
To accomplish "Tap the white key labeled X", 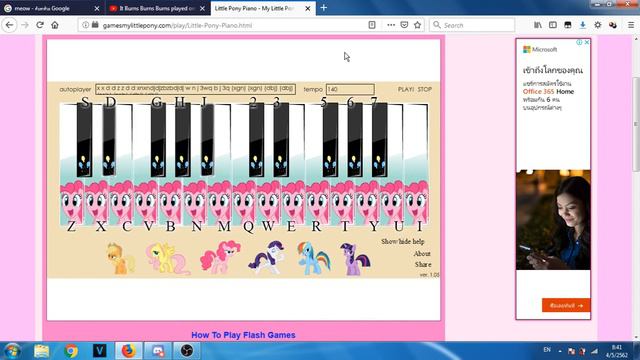I will click(x=97, y=202).
